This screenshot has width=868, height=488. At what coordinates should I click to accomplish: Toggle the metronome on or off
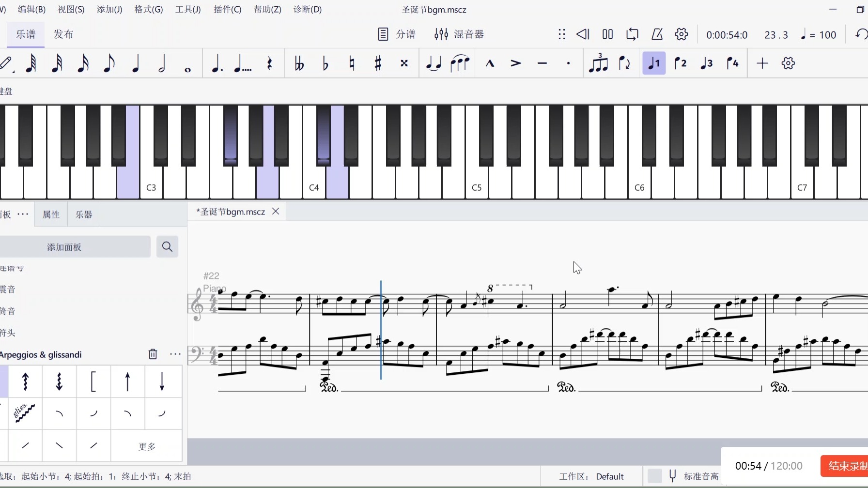pos(657,34)
